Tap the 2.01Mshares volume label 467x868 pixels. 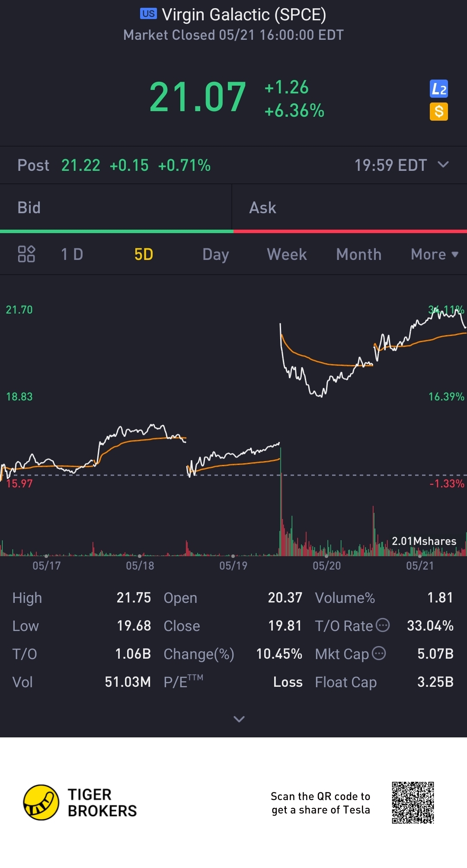pos(424,541)
